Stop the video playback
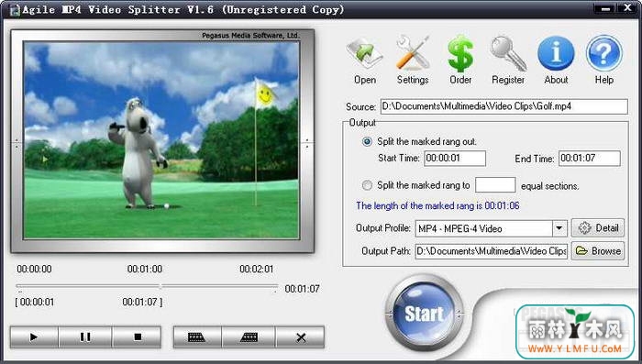The width and height of the screenshot is (642, 364). [137, 337]
